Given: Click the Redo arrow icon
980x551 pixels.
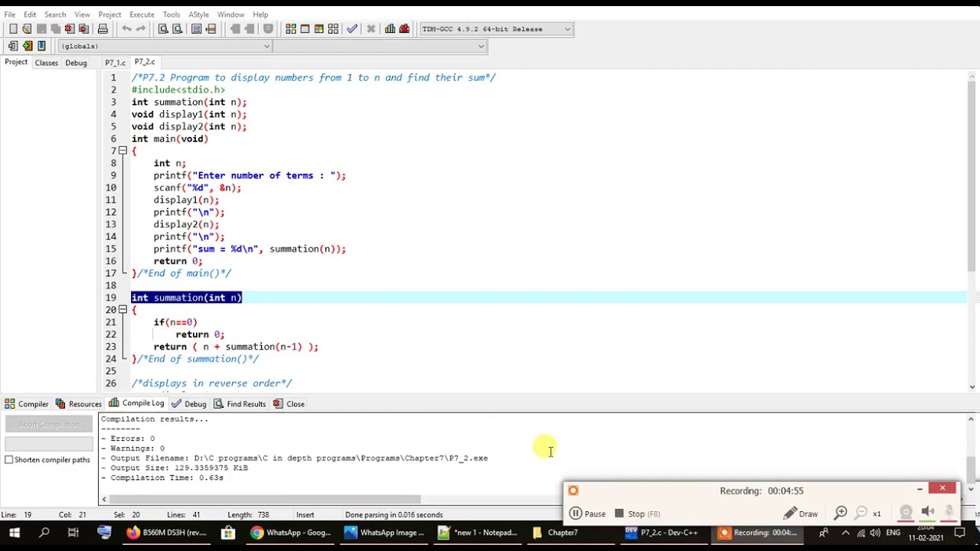Looking at the screenshot, I should pos(141,29).
